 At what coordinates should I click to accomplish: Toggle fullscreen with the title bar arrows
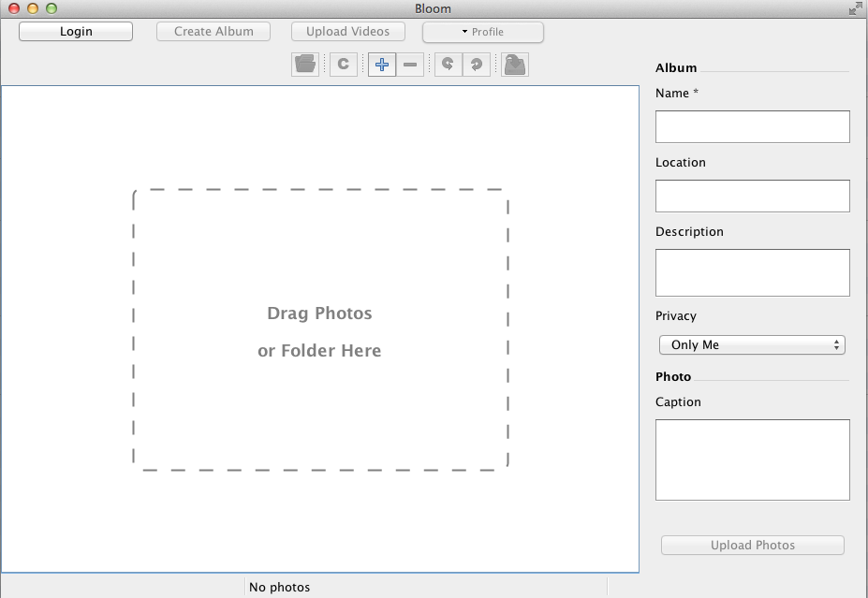pos(856,8)
